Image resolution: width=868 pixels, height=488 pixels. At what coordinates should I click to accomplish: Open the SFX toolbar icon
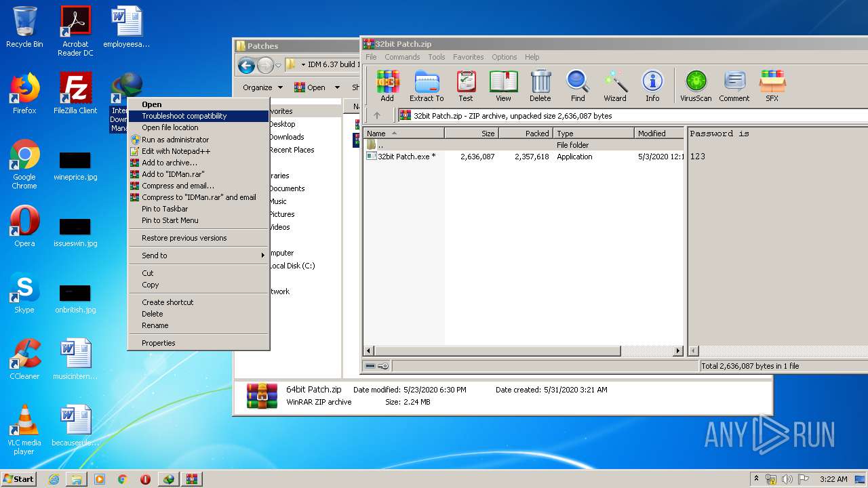(x=772, y=85)
